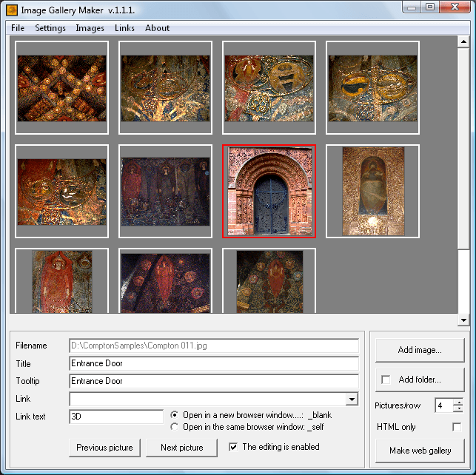Image resolution: width=476 pixels, height=475 pixels.
Task: Select the last thumbnail in the bottom row
Action: [x=269, y=280]
